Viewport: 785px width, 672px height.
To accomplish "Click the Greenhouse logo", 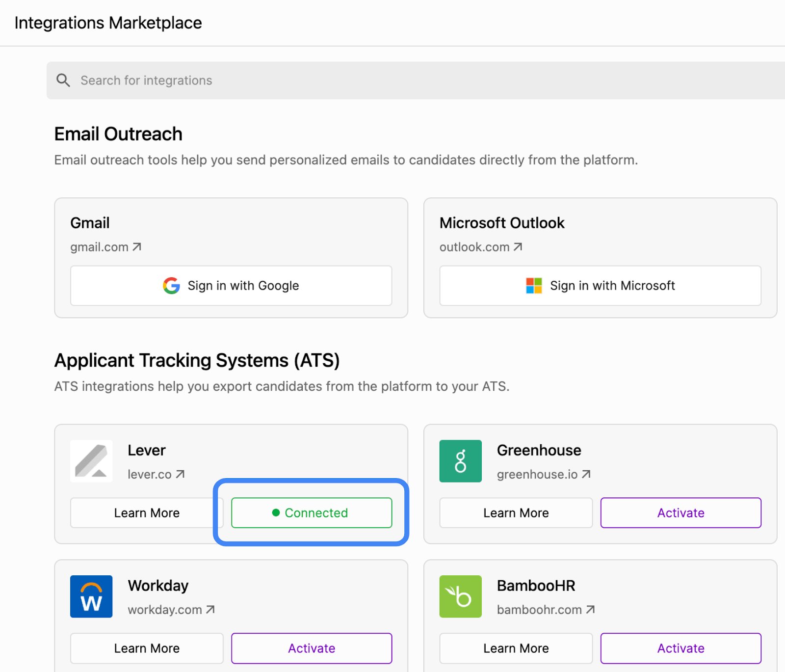I will tap(460, 461).
